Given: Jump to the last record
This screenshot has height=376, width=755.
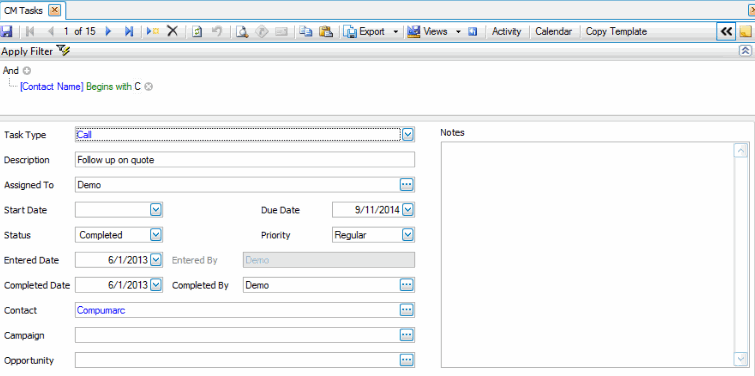Looking at the screenshot, I should point(129,31).
